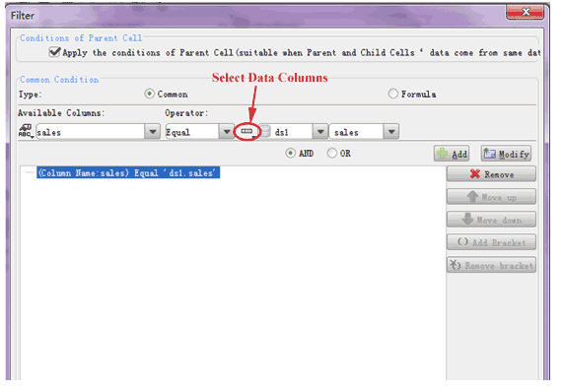Viewport: 563px width, 392px height.
Task: Select the Common type radio button
Action: pyautogui.click(x=149, y=94)
